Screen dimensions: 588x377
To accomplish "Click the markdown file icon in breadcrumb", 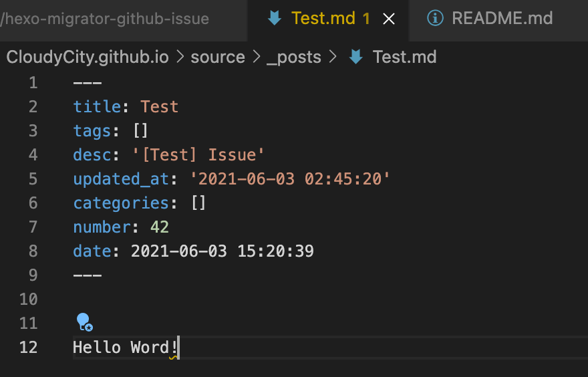I will coord(355,57).
